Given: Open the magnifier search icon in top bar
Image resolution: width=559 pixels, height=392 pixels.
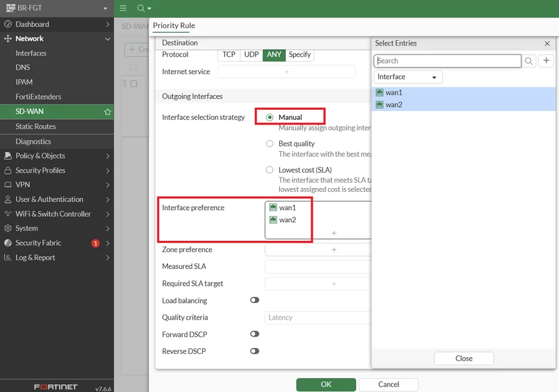Looking at the screenshot, I should (141, 8).
